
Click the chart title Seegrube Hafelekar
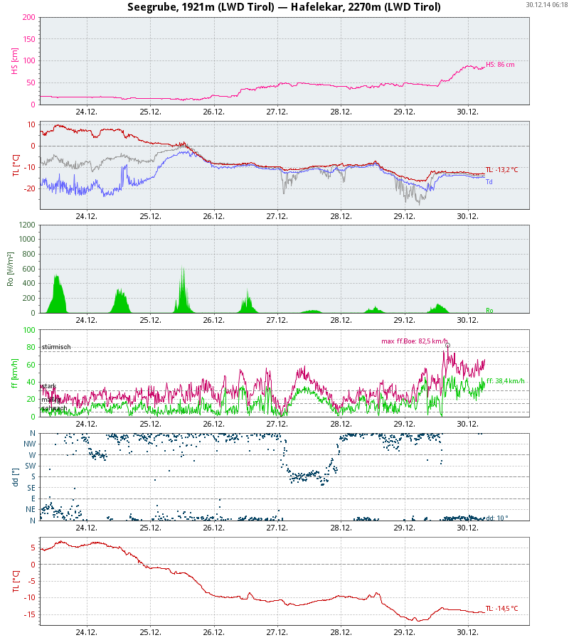pos(284,7)
